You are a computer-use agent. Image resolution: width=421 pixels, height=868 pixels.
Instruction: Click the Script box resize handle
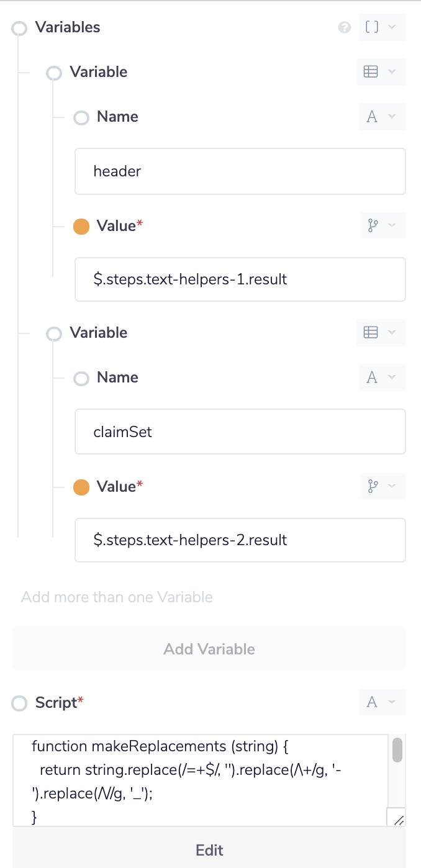399,820
